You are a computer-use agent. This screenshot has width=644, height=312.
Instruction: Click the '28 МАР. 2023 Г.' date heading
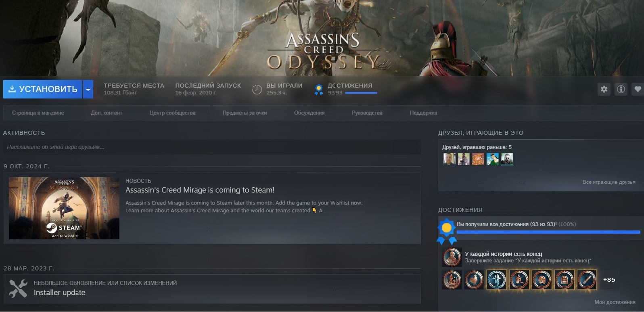point(29,268)
